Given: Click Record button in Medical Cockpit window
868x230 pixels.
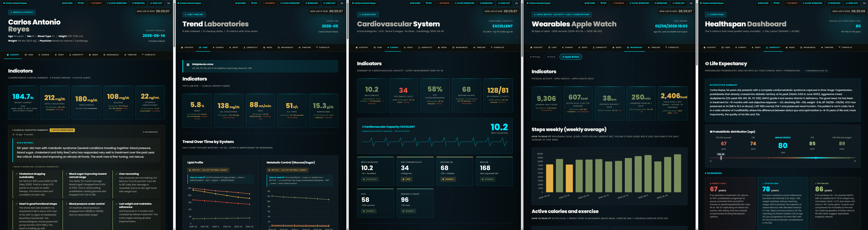Looking at the screenshot, I should [x=67, y=3].
